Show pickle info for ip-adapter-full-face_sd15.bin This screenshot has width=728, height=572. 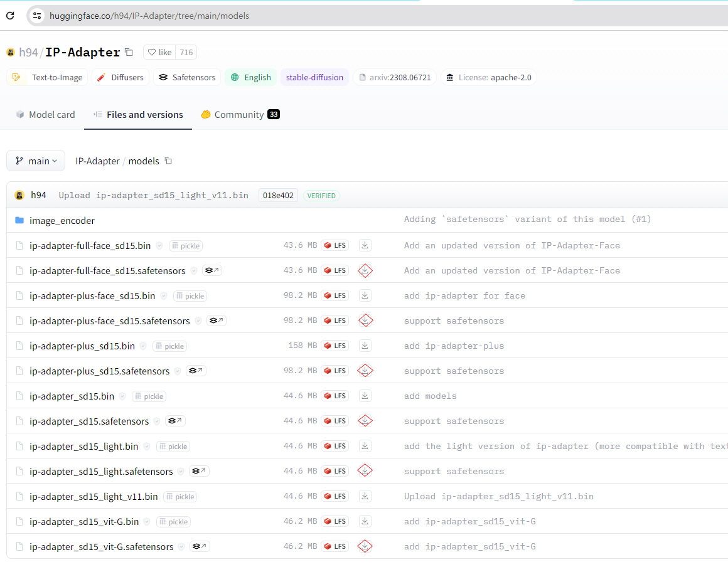[186, 246]
